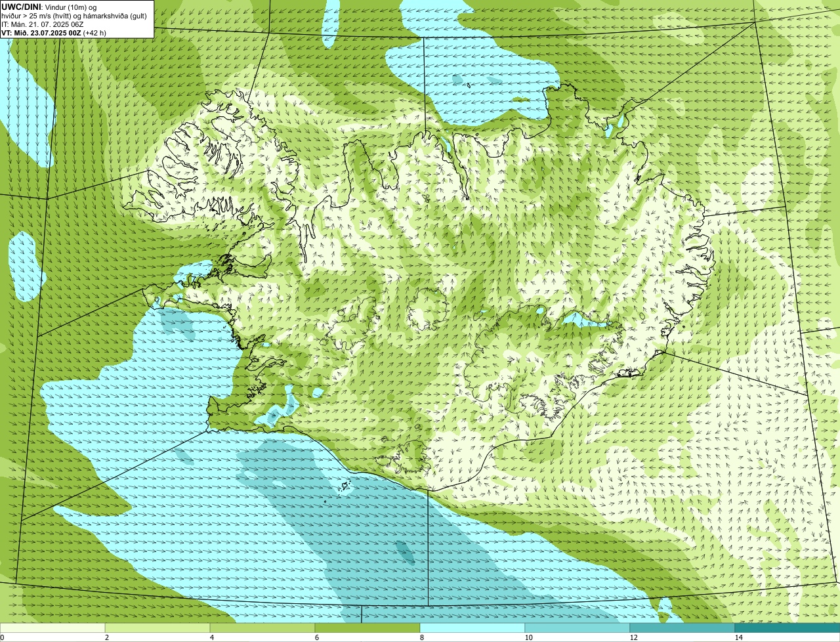840x642 pixels.
Task: Click the "UWC/DINI: Vindur (10m) og" title line
Action: 49,7
